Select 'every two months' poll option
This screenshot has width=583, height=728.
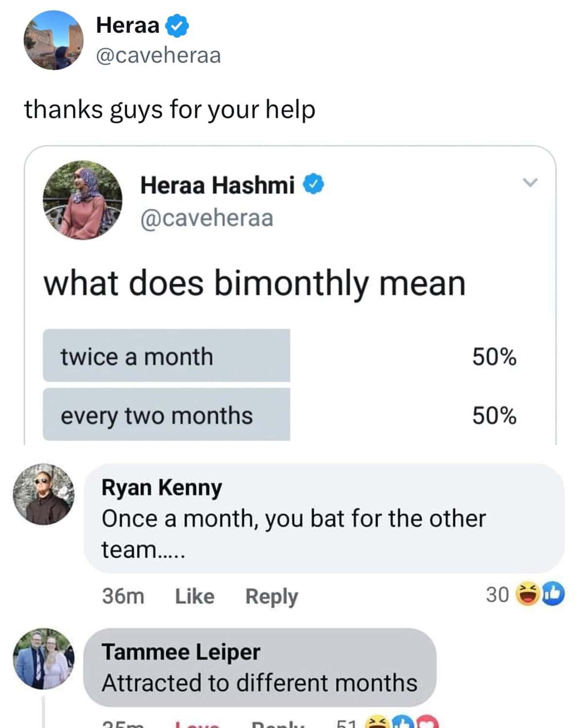point(166,415)
